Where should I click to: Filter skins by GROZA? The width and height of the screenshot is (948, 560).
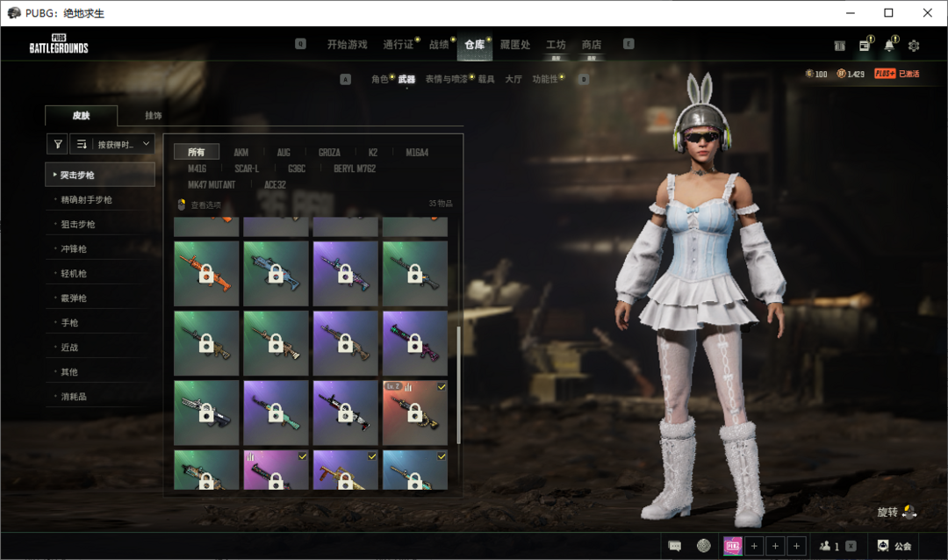pos(329,153)
